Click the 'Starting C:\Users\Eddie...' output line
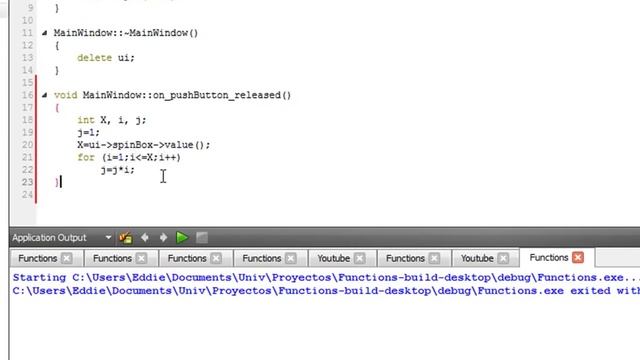 326,278
